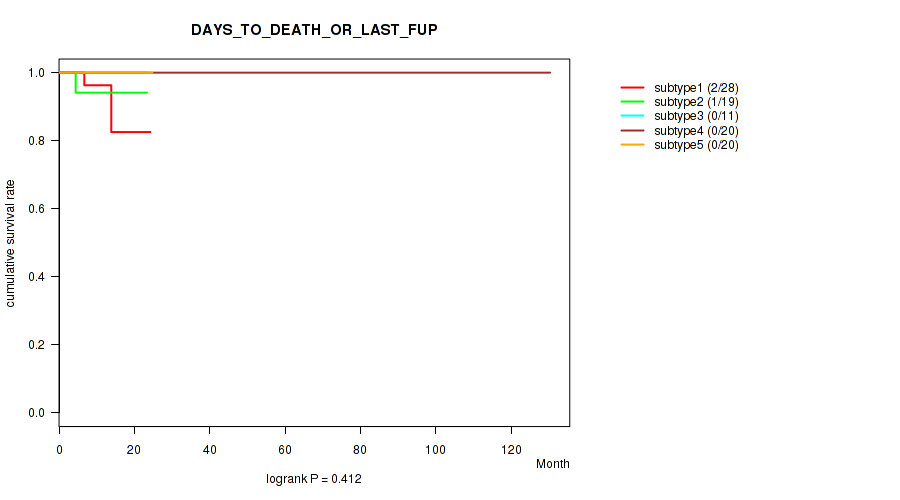900x500 pixels.
Task: Click the 100 tick on the x-axis
Action: 435,448
